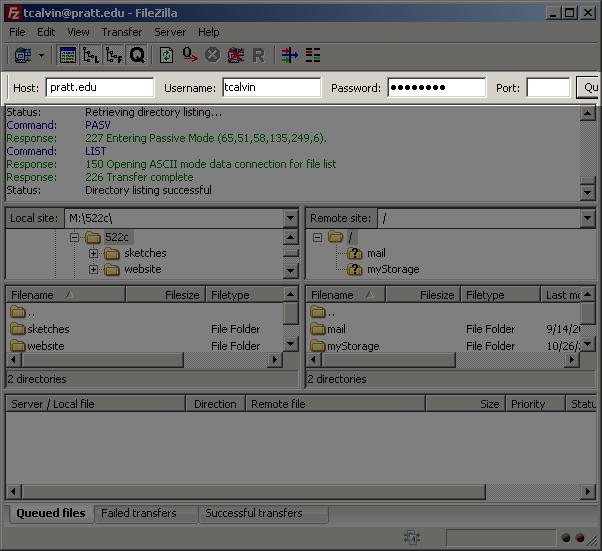Open the Transfer menu

122,32
